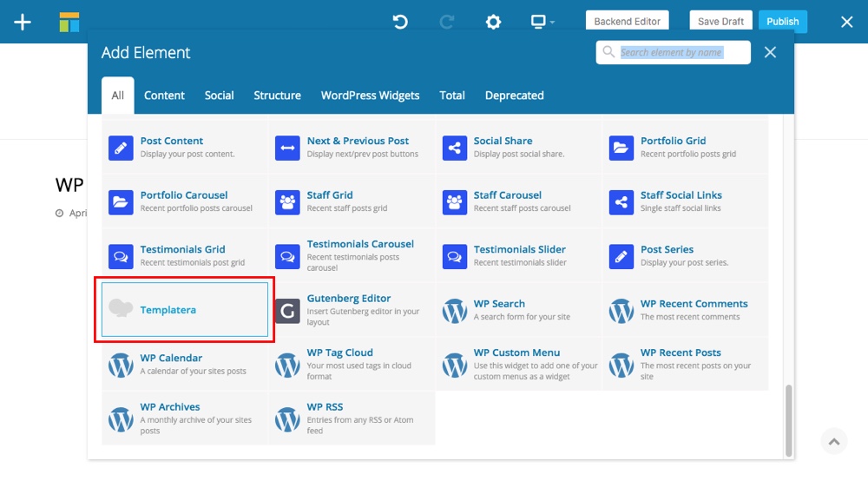Click the Portfolio Grid folder icon
The height and width of the screenshot is (481, 868).
click(x=621, y=148)
